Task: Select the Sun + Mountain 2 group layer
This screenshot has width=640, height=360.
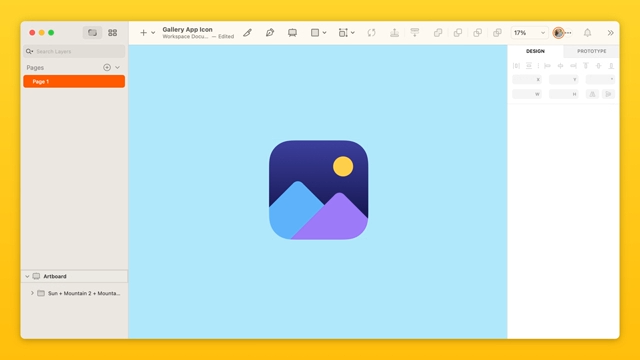Action: [x=74, y=293]
